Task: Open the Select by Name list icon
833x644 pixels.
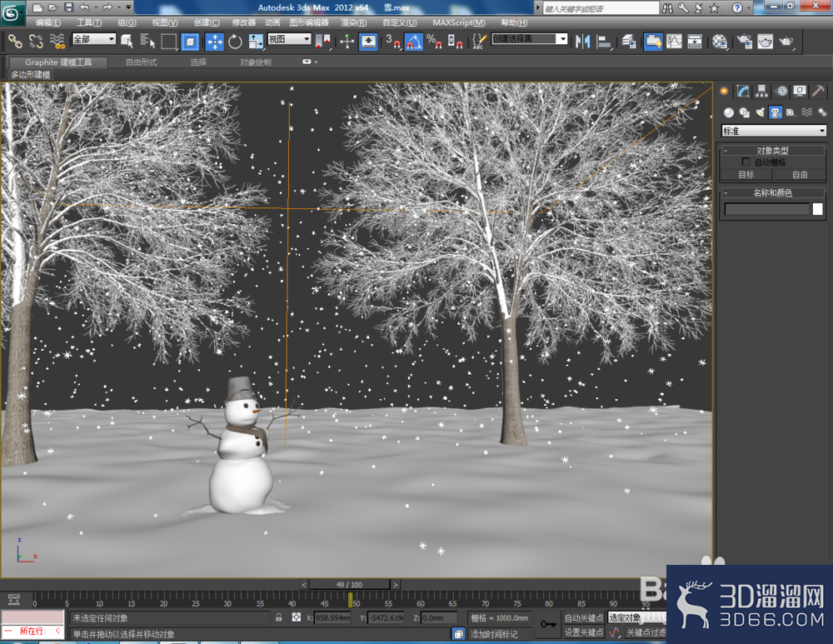Action: tap(147, 41)
